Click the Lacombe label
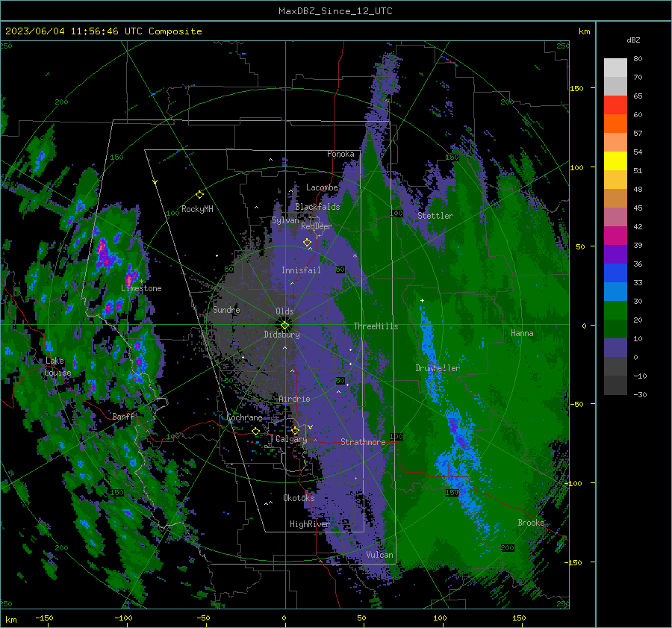Screen dimensions: 672x628 pos(322,187)
